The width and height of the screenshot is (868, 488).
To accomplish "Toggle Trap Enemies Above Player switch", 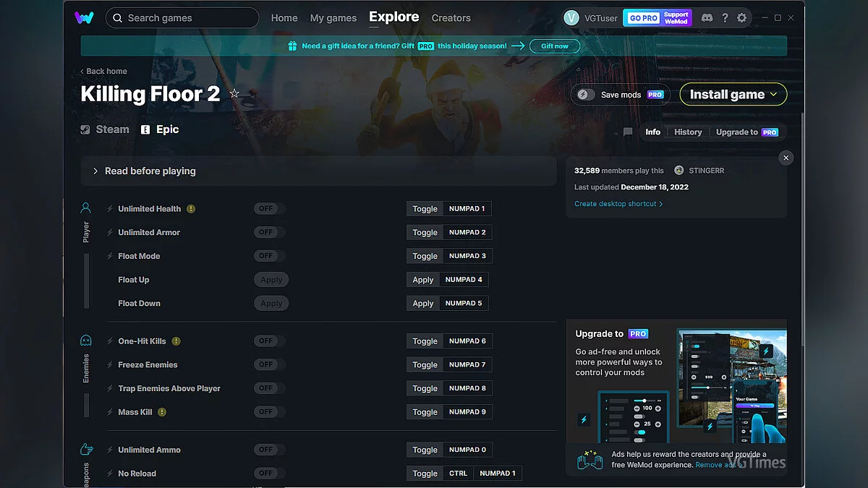I will click(x=270, y=388).
